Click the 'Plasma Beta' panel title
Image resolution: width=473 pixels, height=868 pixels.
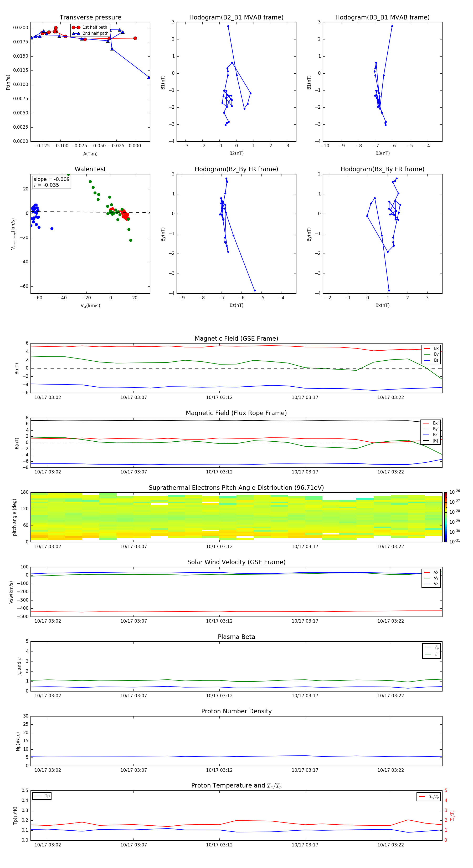pyautogui.click(x=236, y=637)
